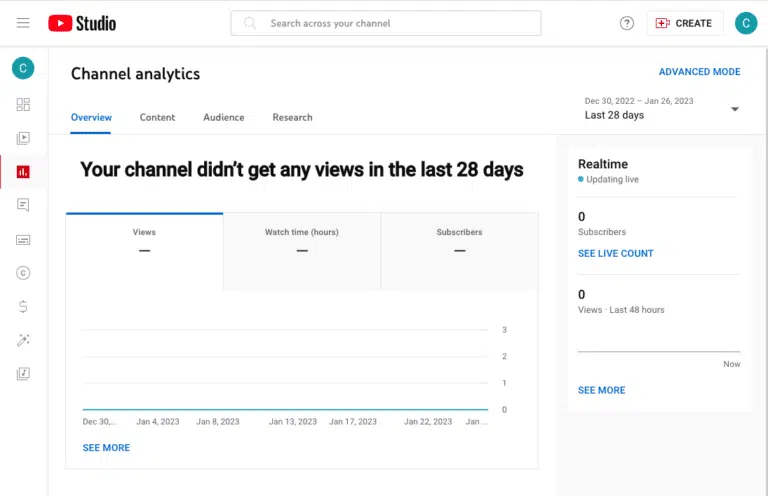Select the Watch time (hours) metric card
The width and height of the screenshot is (768, 496).
coord(302,252)
